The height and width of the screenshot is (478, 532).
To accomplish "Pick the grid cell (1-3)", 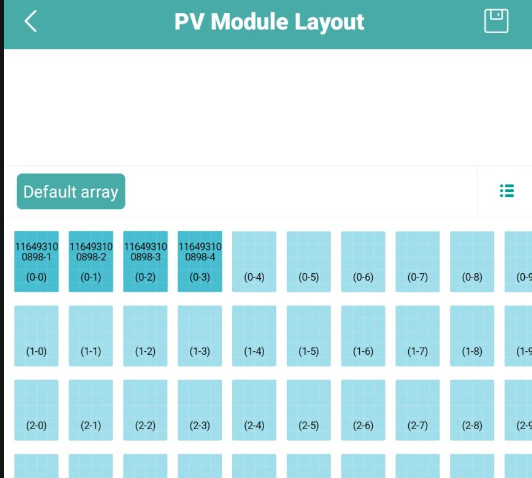I will 200,336.
